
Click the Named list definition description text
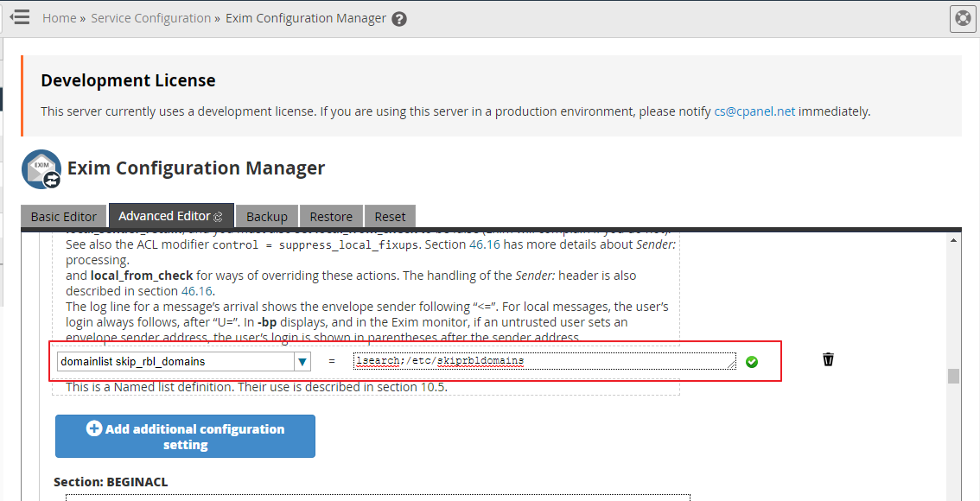coord(257,387)
